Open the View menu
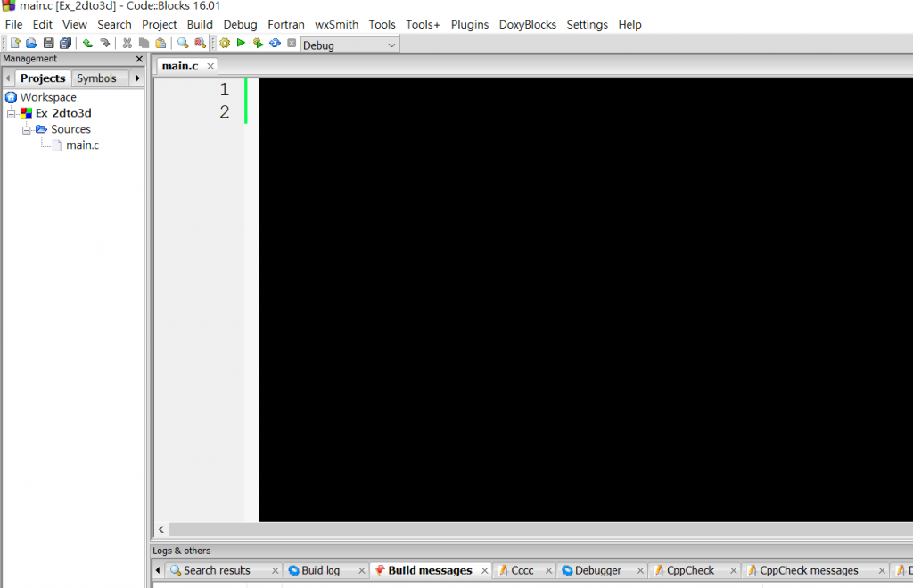 pos(75,24)
